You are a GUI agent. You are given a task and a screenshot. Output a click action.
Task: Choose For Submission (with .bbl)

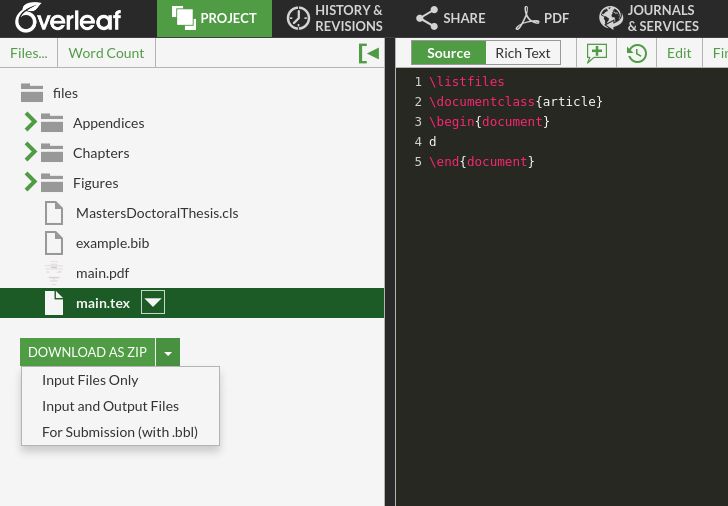120,432
